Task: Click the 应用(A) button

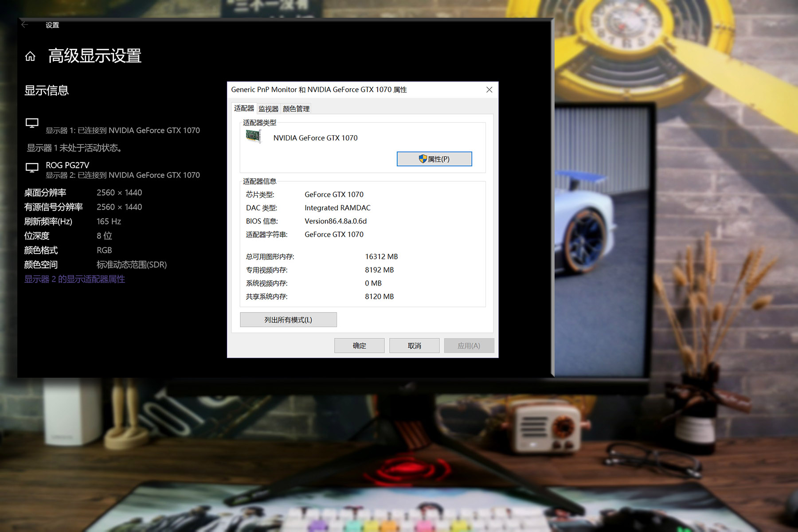Action: [x=469, y=345]
